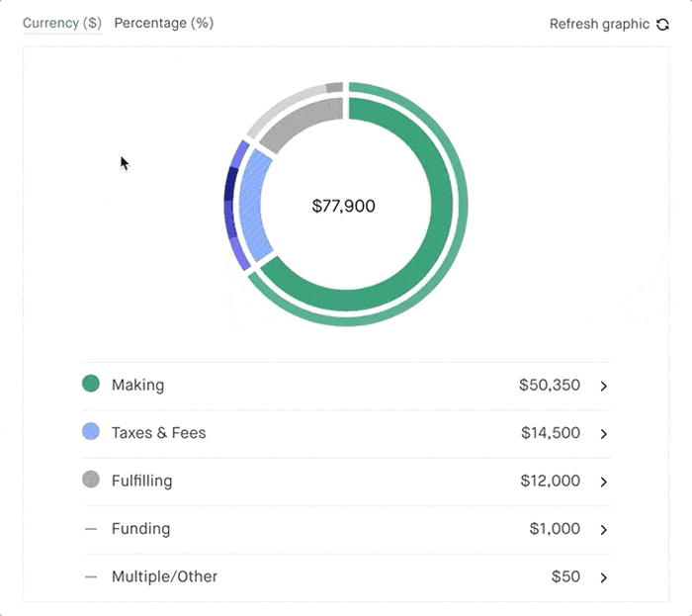
Task: Click the $50,350 Making amount
Action: [549, 385]
